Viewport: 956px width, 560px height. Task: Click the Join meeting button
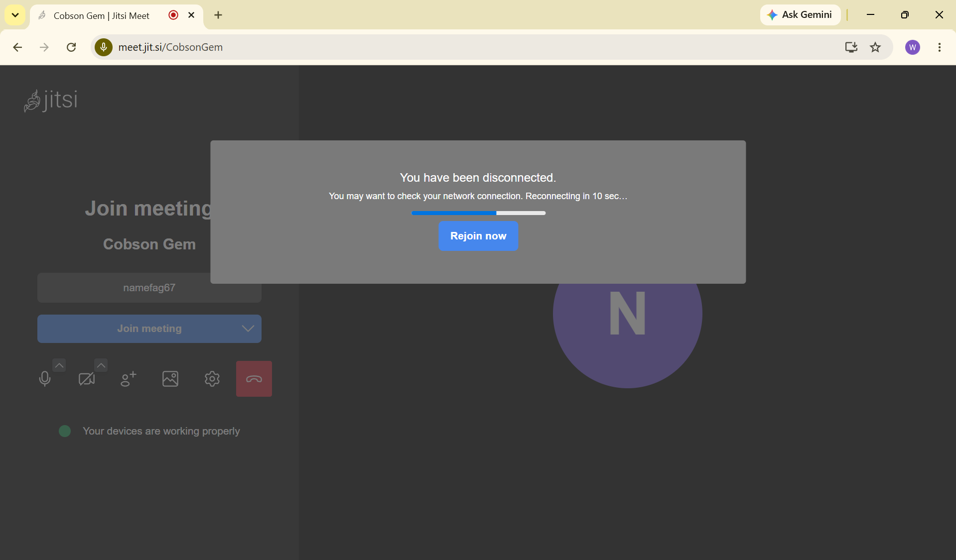149,329
